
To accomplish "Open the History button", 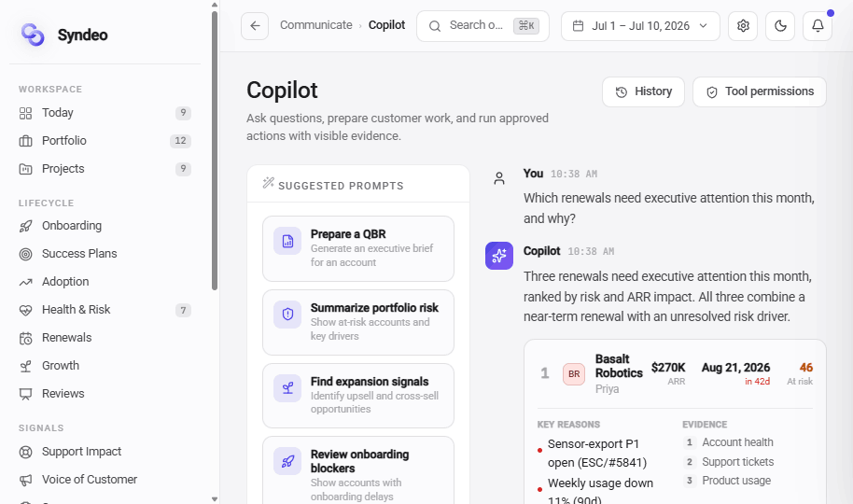I will click(643, 91).
